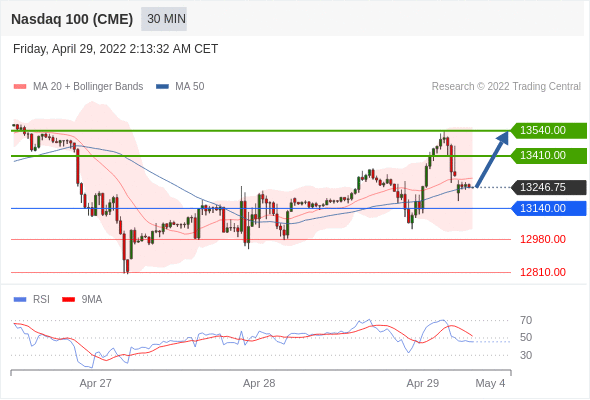Click the 13140.00 blue pivot tag
Image resolution: width=590 pixels, height=400 pixels.
point(549,208)
